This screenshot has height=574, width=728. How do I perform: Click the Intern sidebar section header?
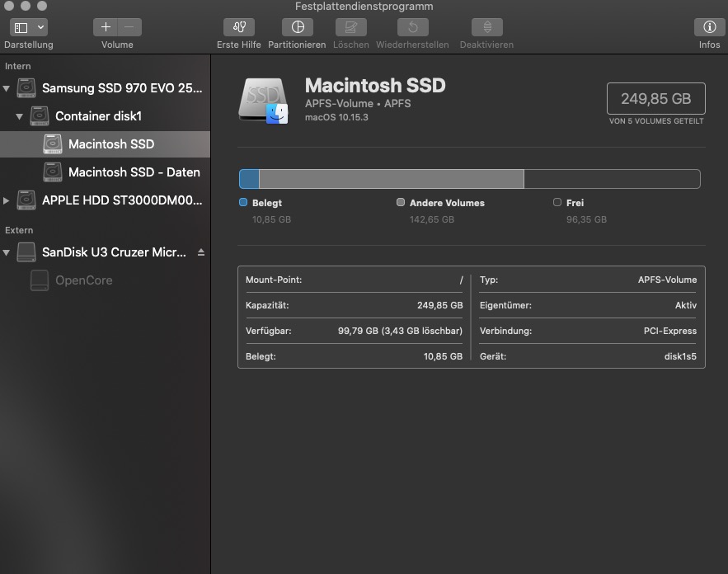[17, 67]
